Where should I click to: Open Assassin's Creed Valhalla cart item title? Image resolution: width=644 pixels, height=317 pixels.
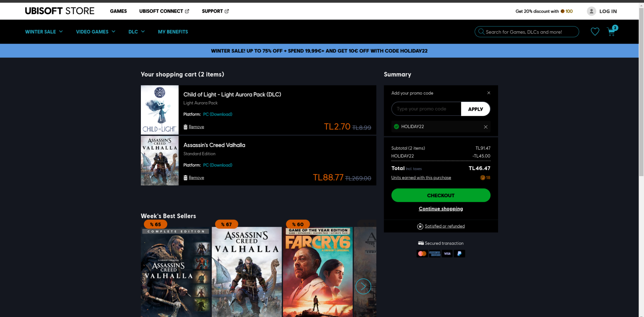(x=214, y=145)
